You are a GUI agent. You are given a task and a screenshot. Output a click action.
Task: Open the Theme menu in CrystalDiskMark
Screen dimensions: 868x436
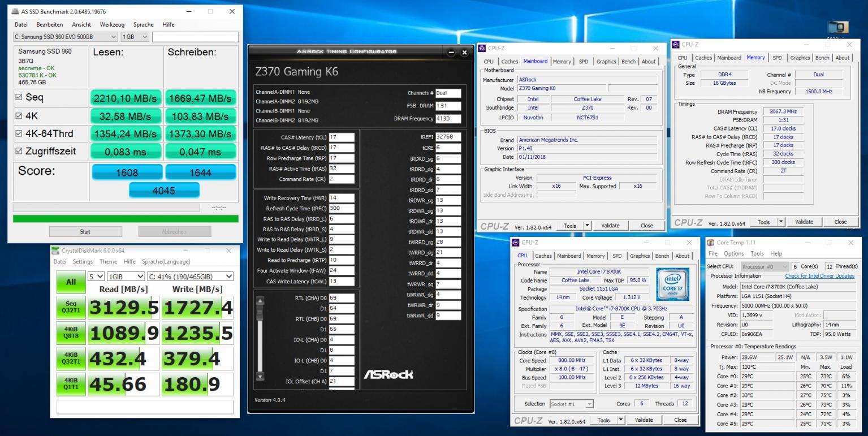pyautogui.click(x=108, y=261)
